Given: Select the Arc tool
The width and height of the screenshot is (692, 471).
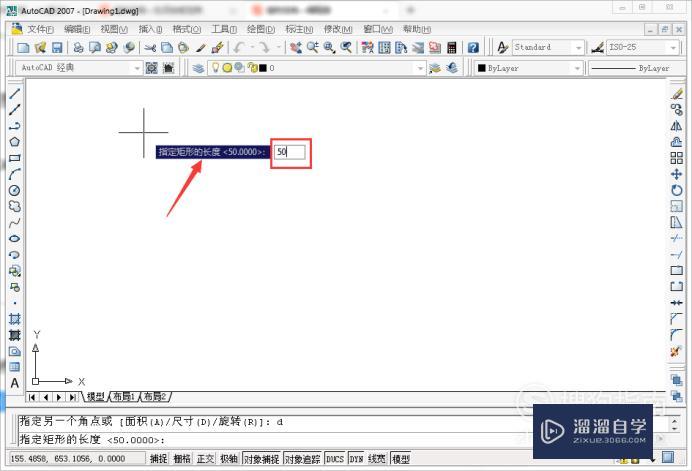Looking at the screenshot, I should [15, 174].
